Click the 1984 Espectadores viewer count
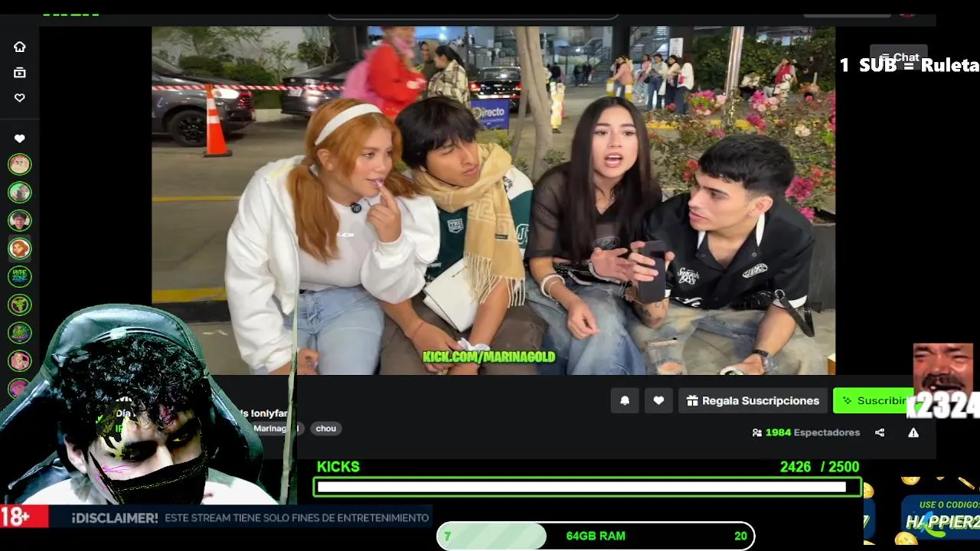This screenshot has height=551, width=980. [x=806, y=432]
